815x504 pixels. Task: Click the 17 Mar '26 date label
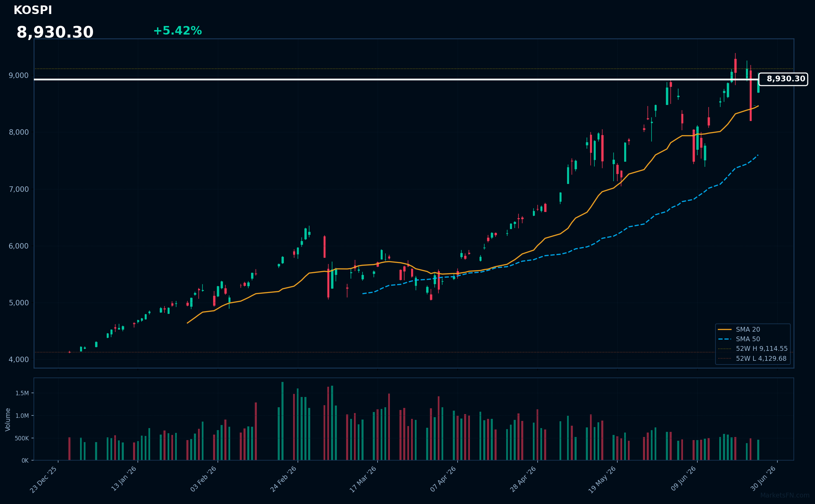coord(363,479)
